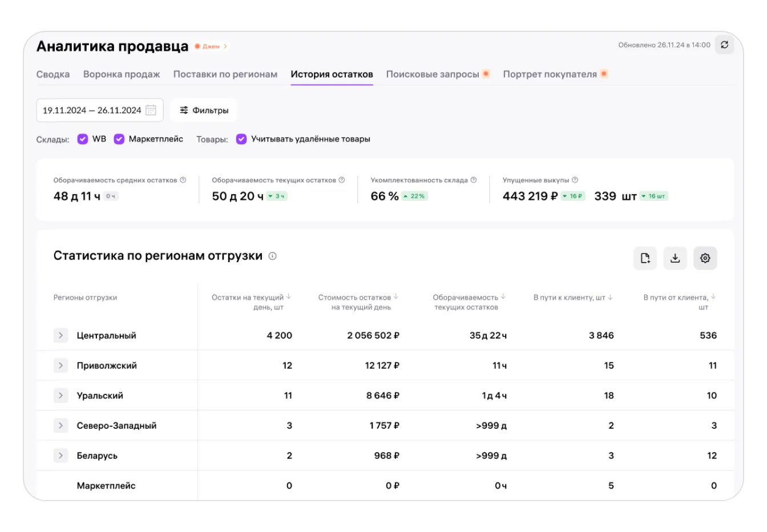Click help icon next to Укомплектованность склада

tap(473, 180)
